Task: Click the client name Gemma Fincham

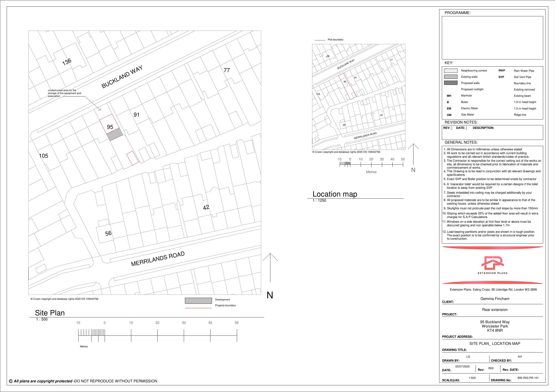Action: [x=495, y=299]
